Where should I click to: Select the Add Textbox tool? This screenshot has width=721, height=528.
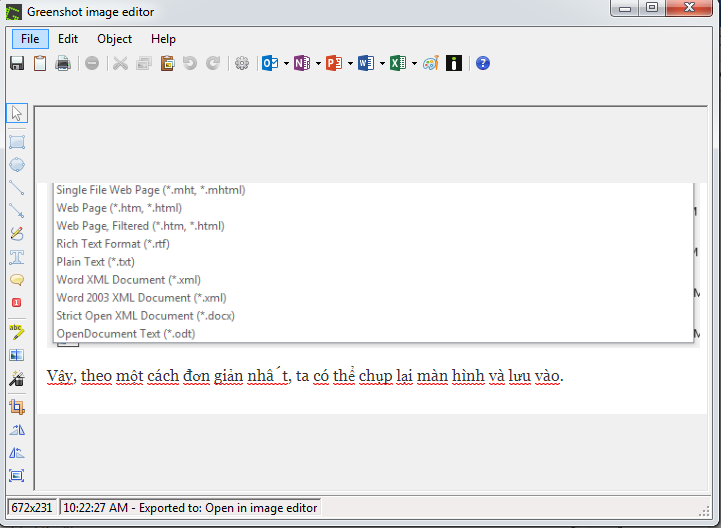coord(17,257)
